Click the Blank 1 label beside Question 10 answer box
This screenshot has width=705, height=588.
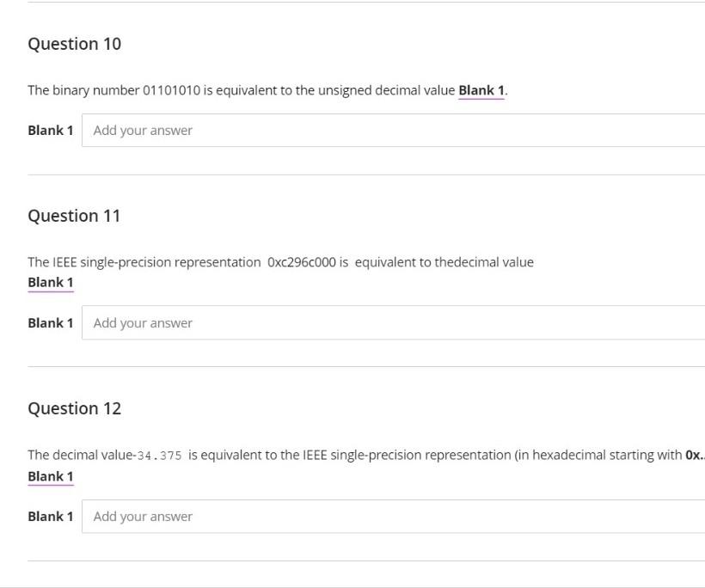coord(50,130)
